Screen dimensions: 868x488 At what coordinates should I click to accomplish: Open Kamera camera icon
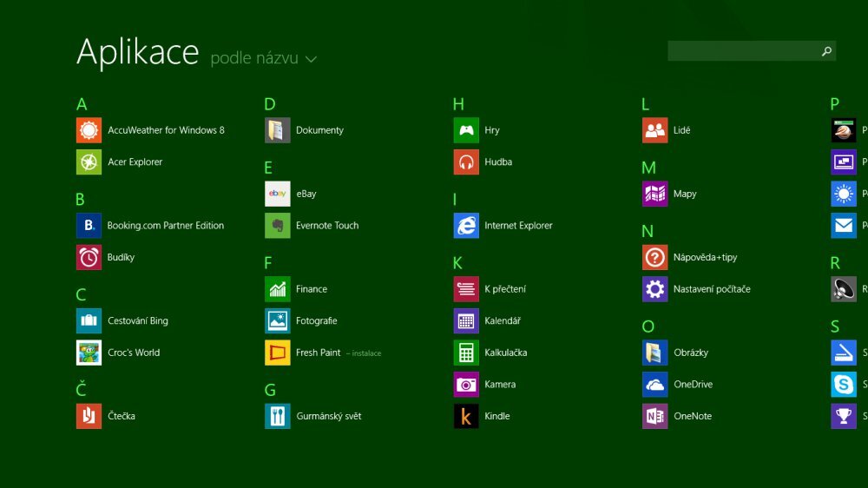(466, 385)
